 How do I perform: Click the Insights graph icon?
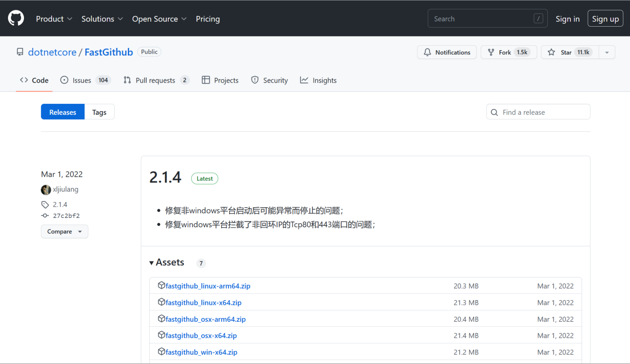point(304,80)
